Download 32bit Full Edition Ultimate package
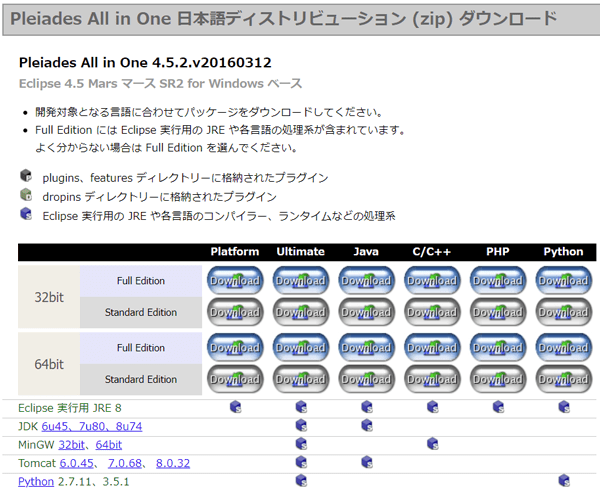 [301, 281]
